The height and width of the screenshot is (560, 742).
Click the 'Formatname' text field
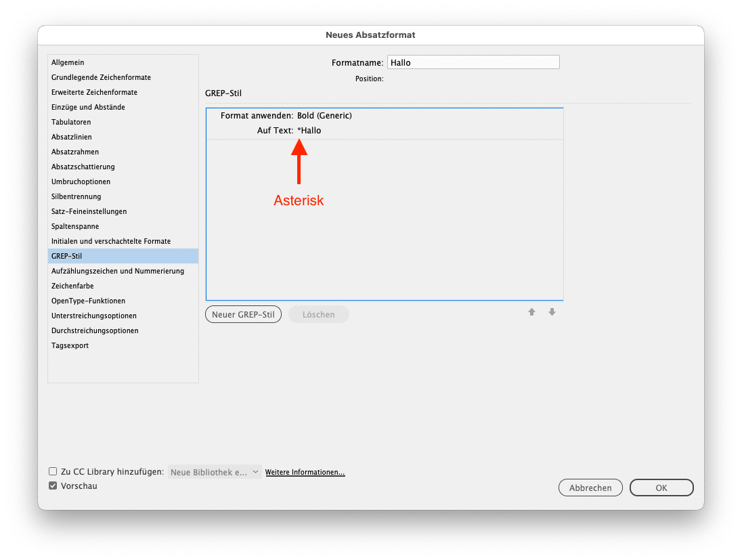click(473, 62)
